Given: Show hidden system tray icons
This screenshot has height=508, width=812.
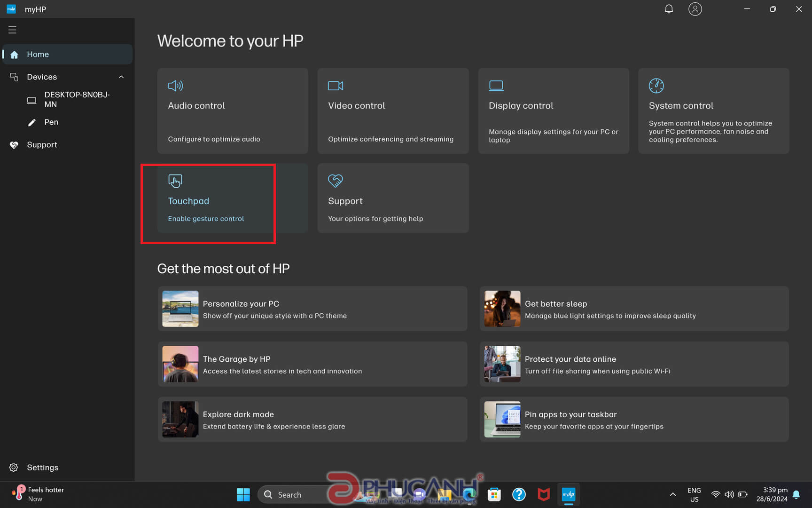Looking at the screenshot, I should coord(672,494).
